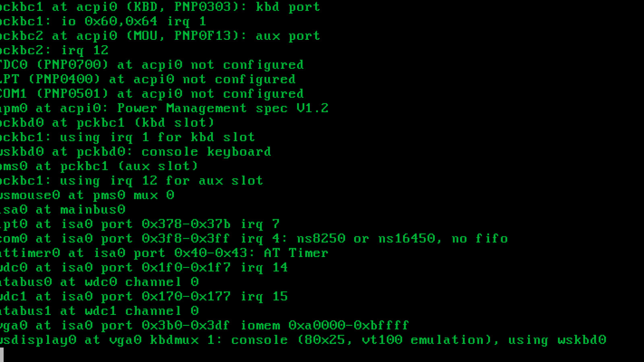Click the "(PNP0400)" identifier
The height and width of the screenshot is (362, 644).
pyautogui.click(x=64, y=79)
